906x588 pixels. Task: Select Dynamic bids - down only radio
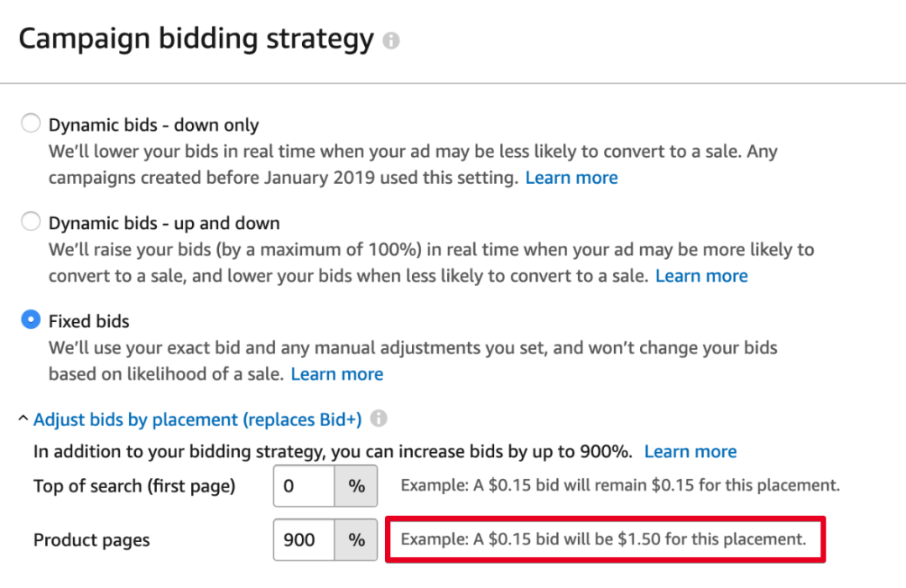pos(31,123)
